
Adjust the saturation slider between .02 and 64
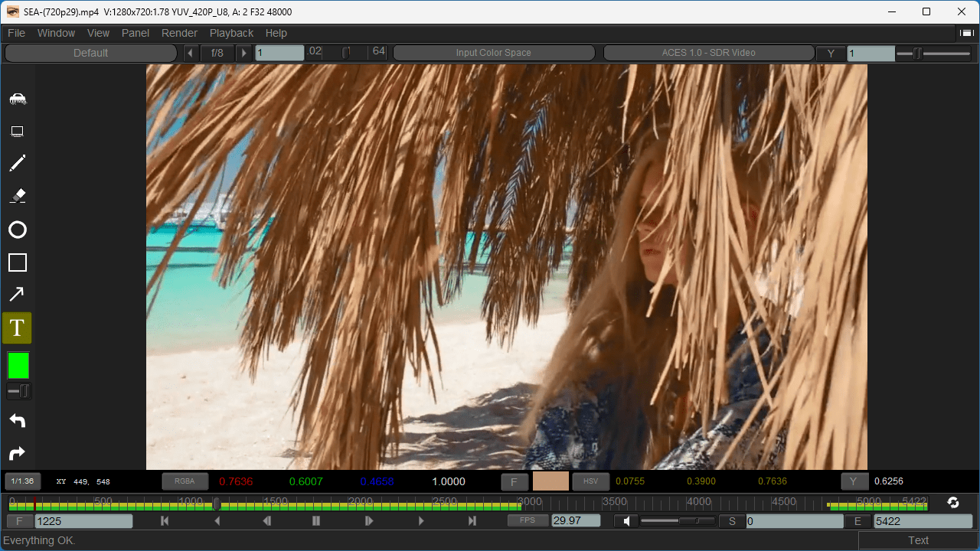(346, 52)
